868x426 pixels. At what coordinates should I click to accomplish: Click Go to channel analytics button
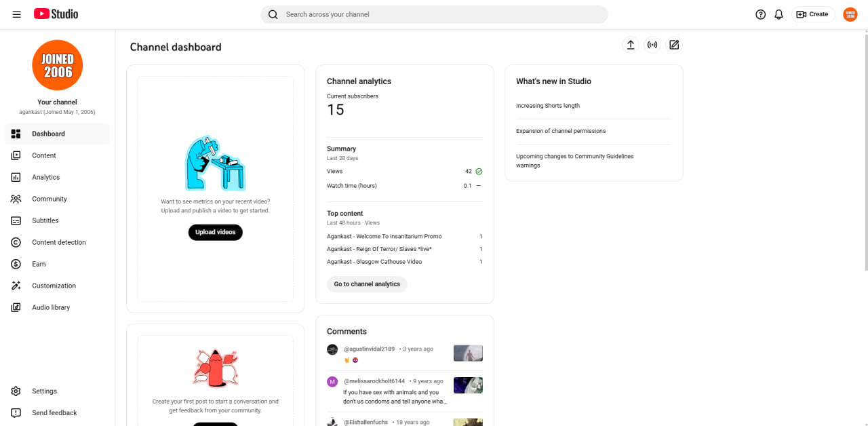coord(367,284)
